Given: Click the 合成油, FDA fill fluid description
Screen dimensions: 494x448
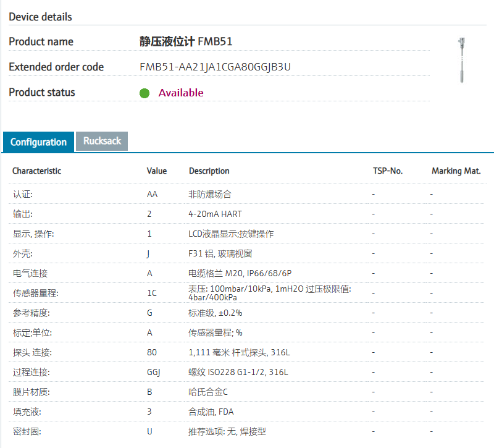Looking at the screenshot, I should click(x=211, y=412).
